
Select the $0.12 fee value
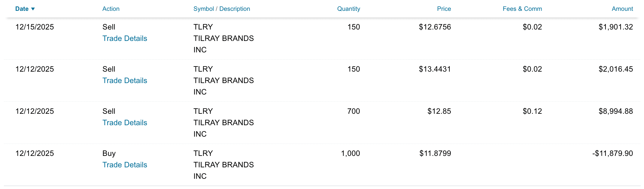coord(532,111)
